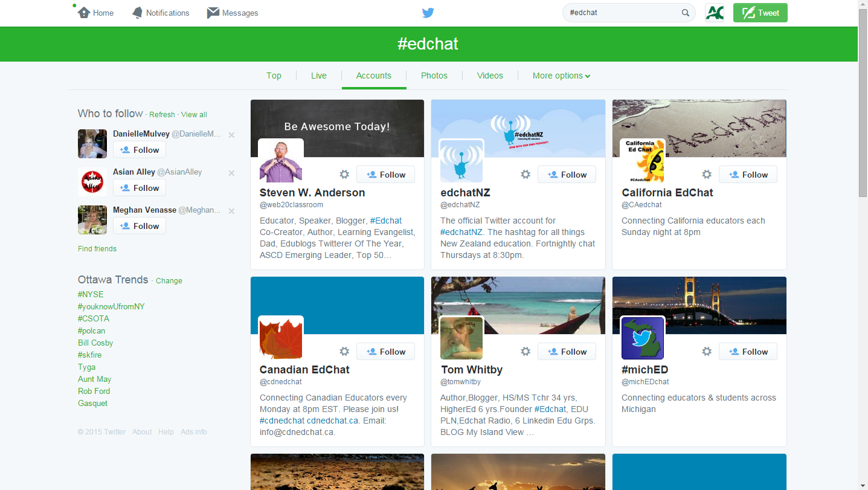
Task: Follow Steven W. Anderson
Action: pyautogui.click(x=385, y=175)
